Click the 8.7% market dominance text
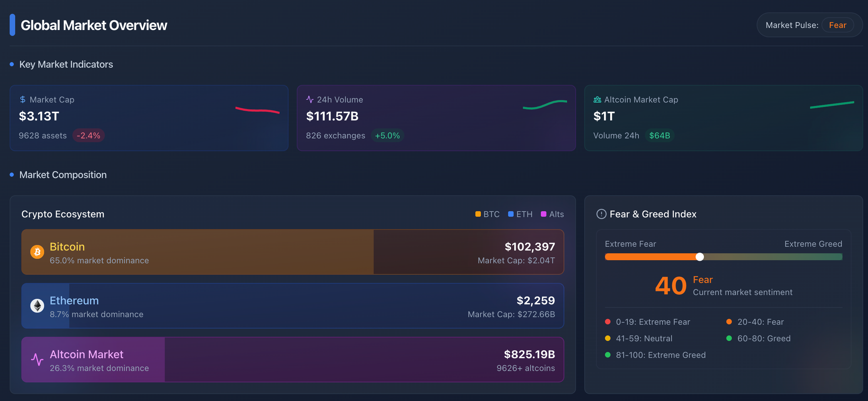 [96, 315]
